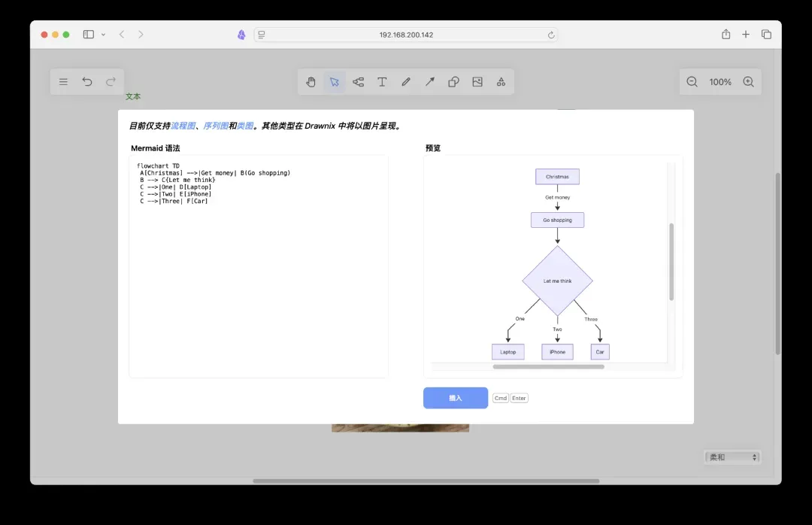Select the Text tool

coord(382,82)
